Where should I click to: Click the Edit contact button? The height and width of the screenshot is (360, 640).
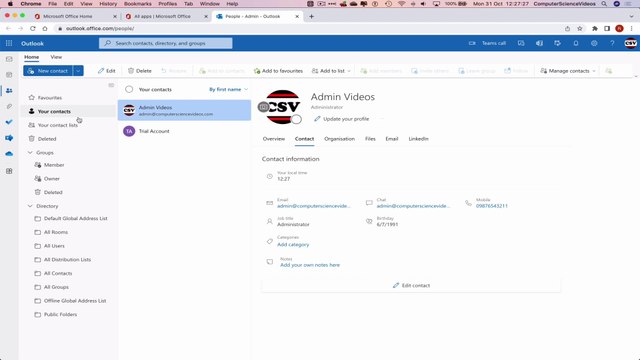(x=411, y=285)
